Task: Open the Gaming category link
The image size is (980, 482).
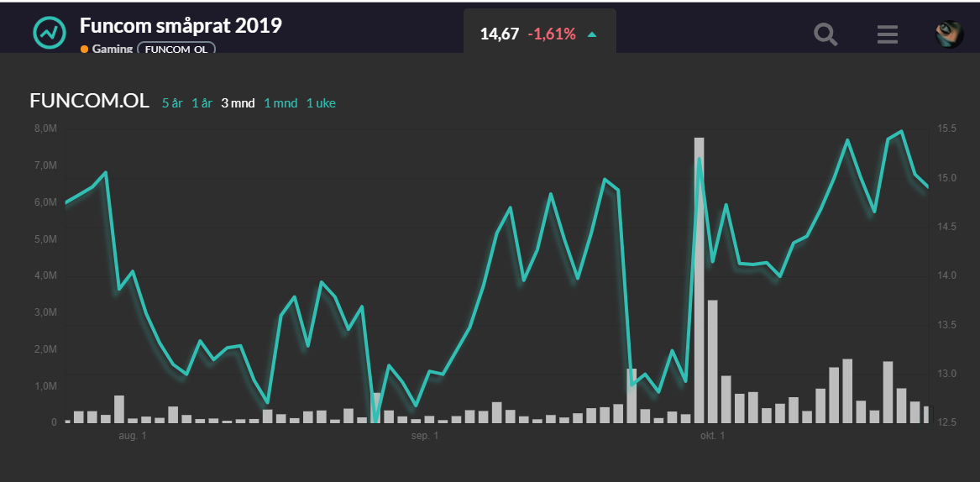Action: tap(112, 49)
